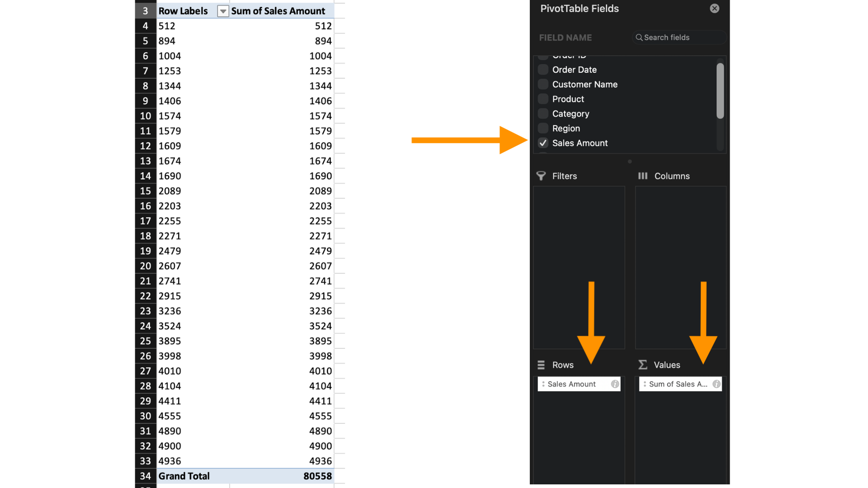Click the Sales Amount item in Rows
This screenshot has width=868, height=488.
pyautogui.click(x=571, y=384)
